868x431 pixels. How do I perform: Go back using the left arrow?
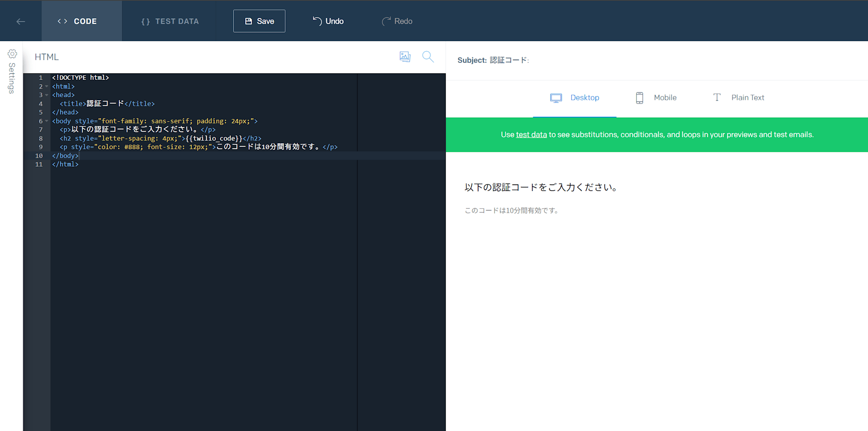[20, 21]
